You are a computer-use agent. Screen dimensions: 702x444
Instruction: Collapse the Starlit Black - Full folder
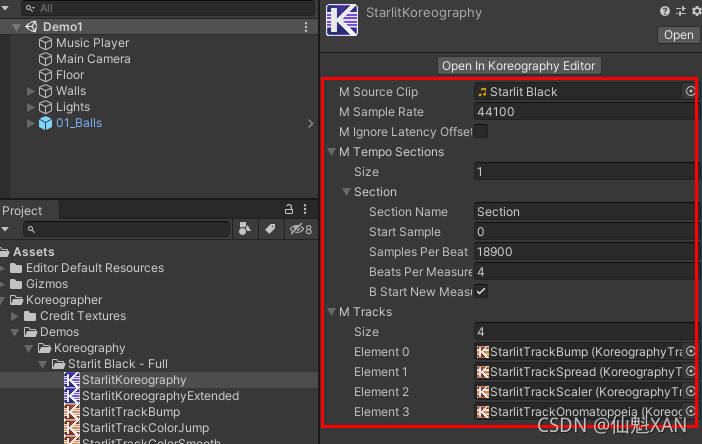[43, 364]
